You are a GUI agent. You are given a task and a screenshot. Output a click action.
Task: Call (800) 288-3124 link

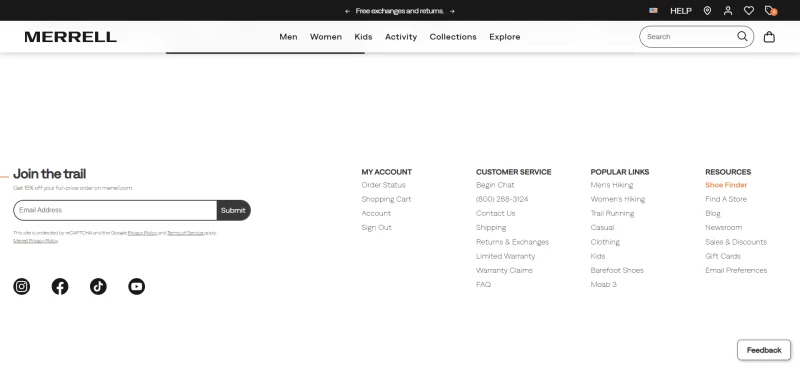click(502, 199)
